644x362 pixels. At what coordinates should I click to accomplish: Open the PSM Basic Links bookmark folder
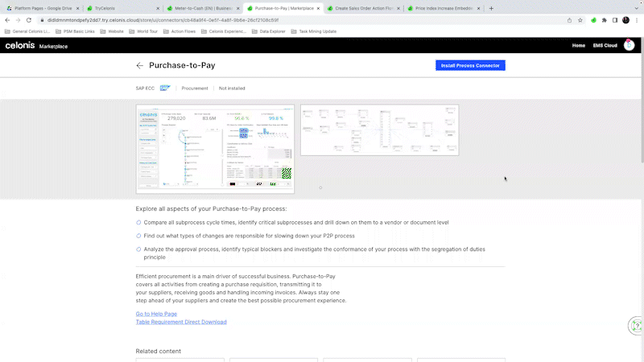click(x=75, y=31)
